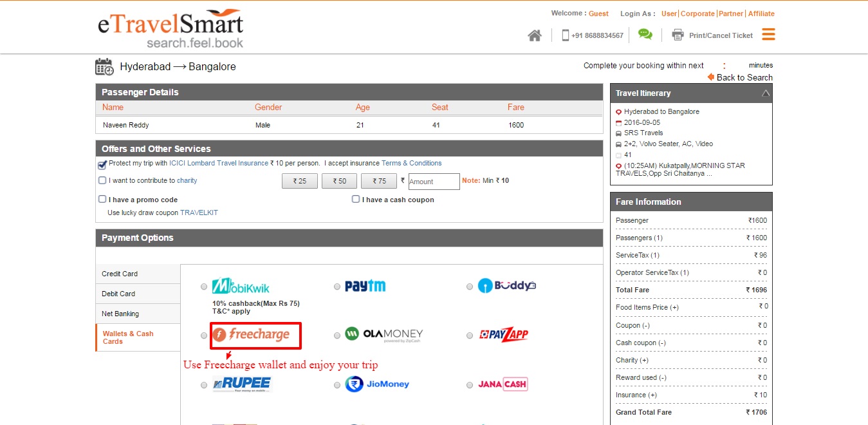Choose the ₹ 75 charity amount
Screen dimensions: 868x425
(x=378, y=182)
